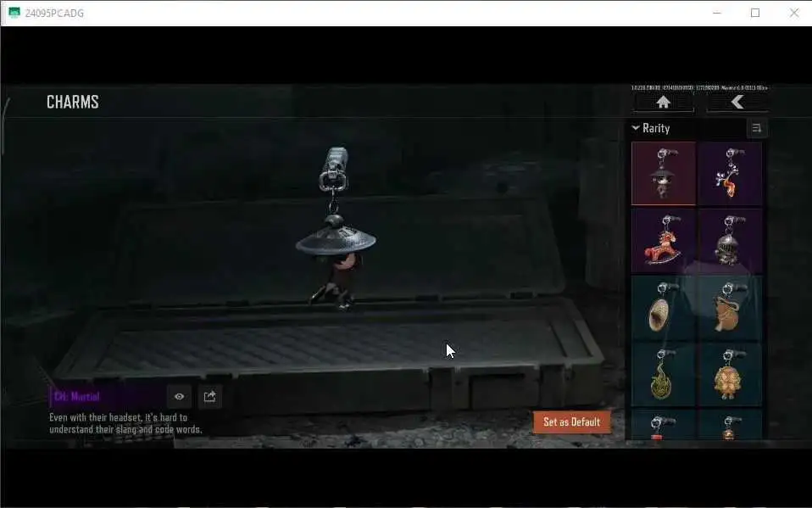812x508 pixels.
Task: Click the back arrow icon
Action: click(737, 102)
